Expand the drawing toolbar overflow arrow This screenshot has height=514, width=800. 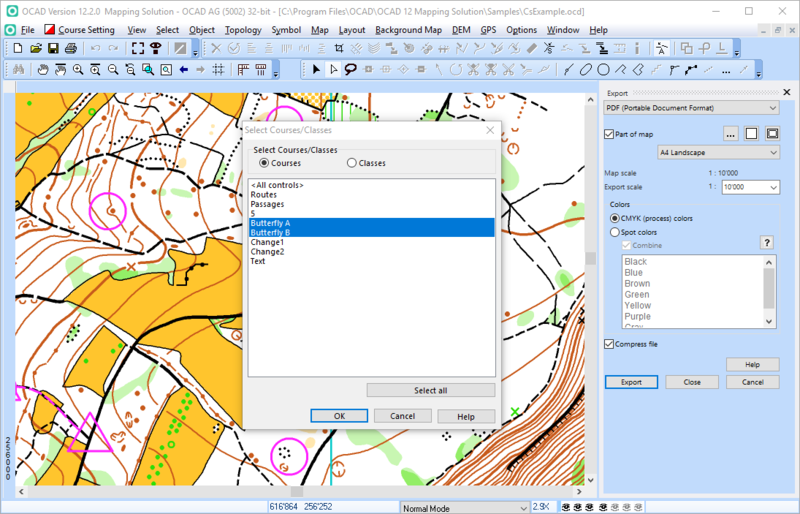(758, 72)
